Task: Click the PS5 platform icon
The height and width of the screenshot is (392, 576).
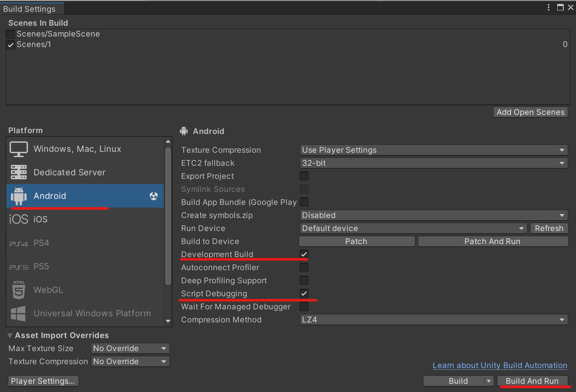Action: point(19,267)
